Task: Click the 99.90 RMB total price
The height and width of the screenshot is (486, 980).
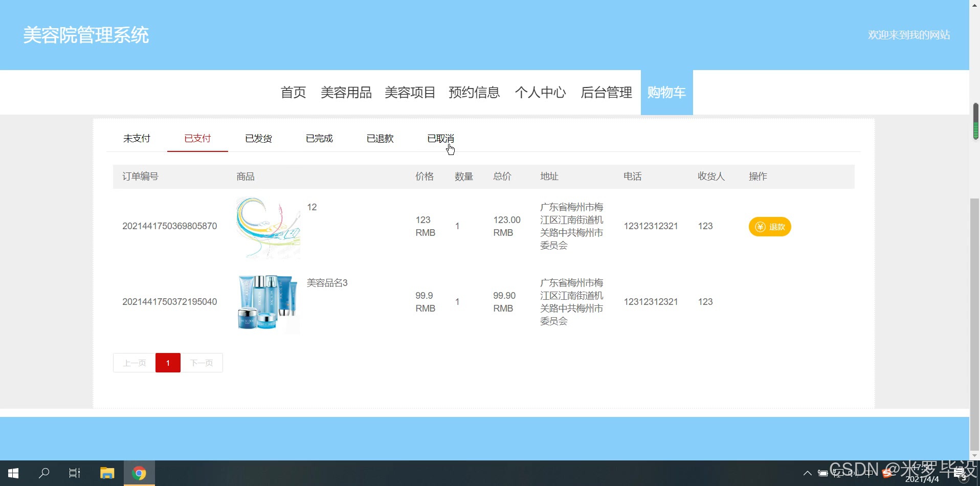Action: (504, 302)
